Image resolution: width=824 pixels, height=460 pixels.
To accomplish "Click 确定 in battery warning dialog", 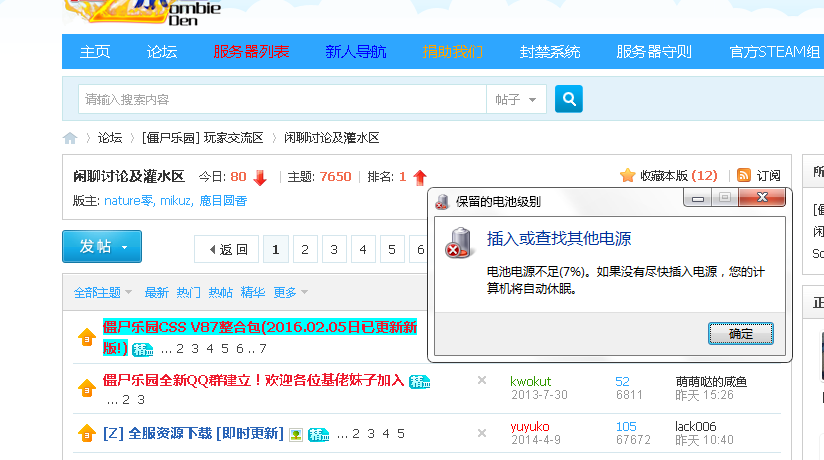I will pyautogui.click(x=741, y=333).
